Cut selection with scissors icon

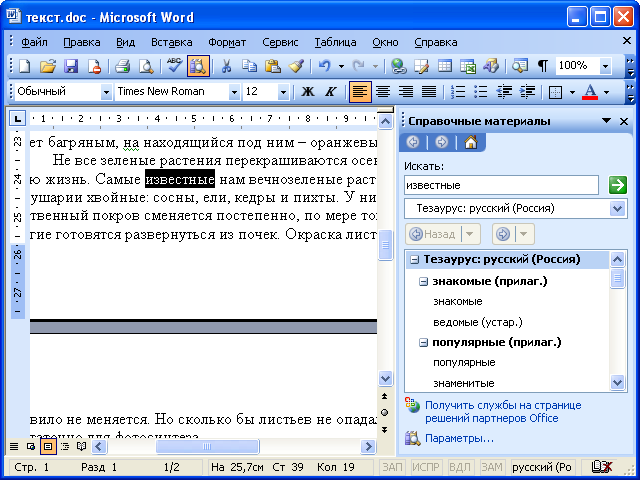226,66
